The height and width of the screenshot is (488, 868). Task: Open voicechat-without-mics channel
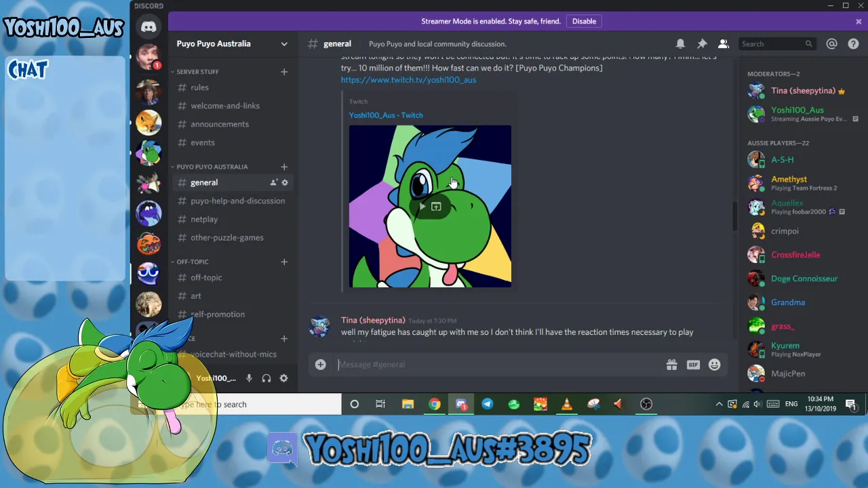point(233,354)
